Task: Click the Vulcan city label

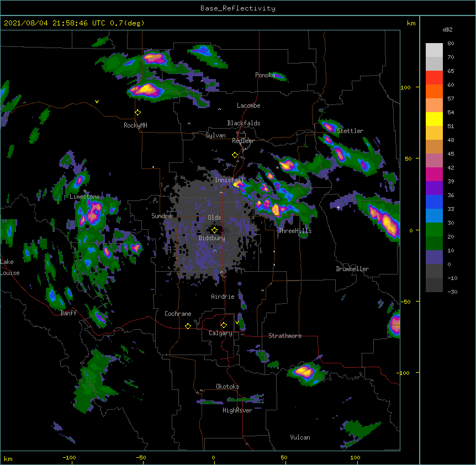Action: 300,437
